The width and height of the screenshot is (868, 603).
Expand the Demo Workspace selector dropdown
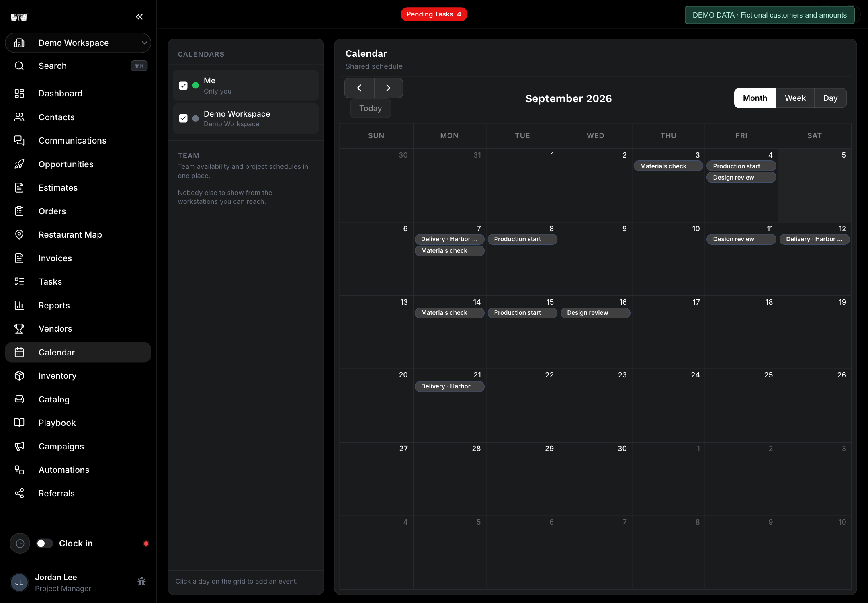click(78, 43)
